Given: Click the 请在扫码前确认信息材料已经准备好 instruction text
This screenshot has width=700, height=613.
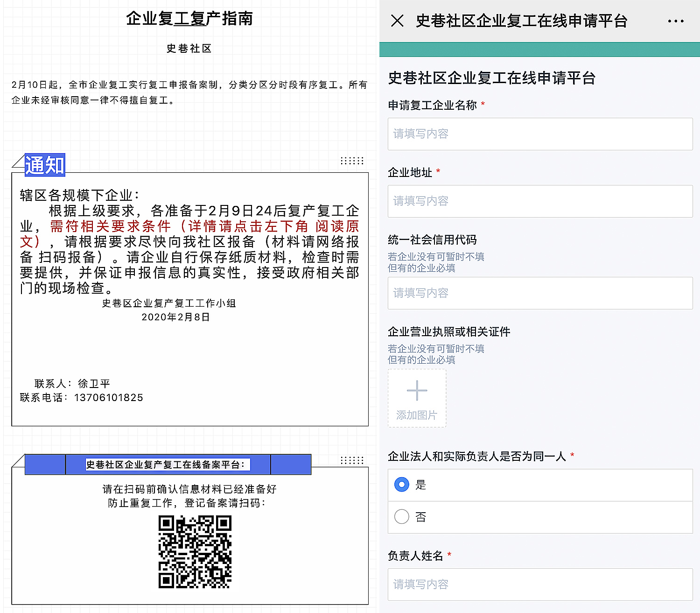Looking at the screenshot, I should tap(189, 489).
